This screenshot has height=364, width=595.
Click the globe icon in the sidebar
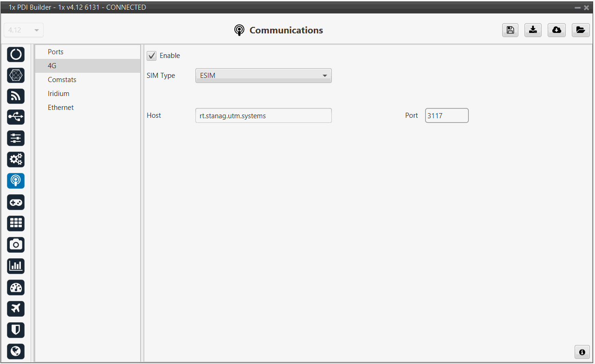click(x=16, y=351)
